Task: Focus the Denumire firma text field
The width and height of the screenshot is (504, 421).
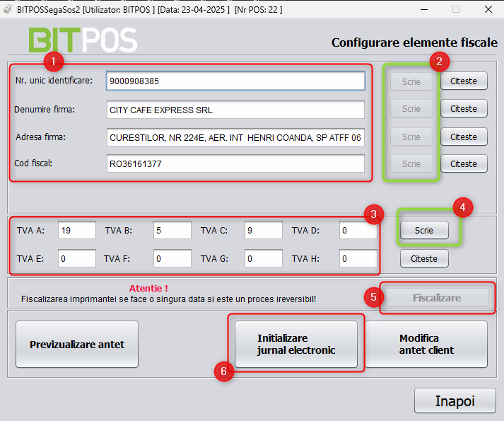Action: click(235, 110)
